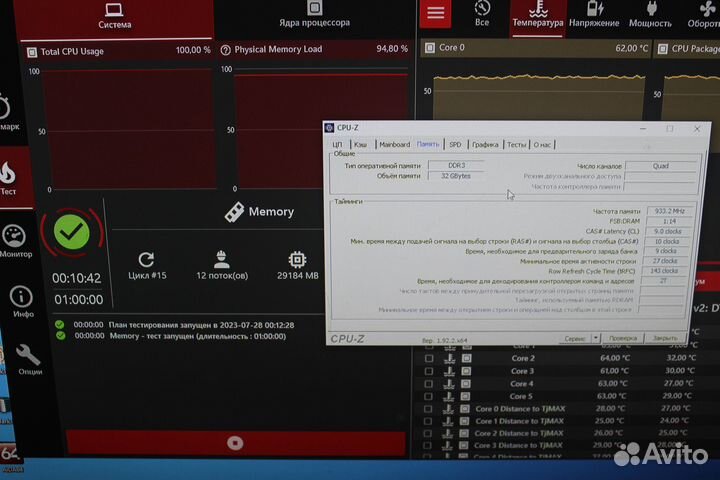720x480 pixels.
Task: Click the Проверка button in CPU-Z
Action: coord(622,339)
